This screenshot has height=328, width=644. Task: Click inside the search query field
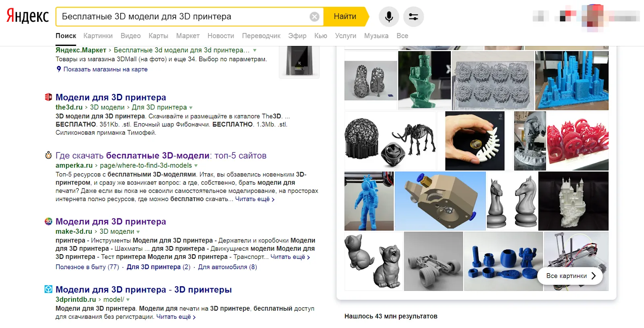181,17
